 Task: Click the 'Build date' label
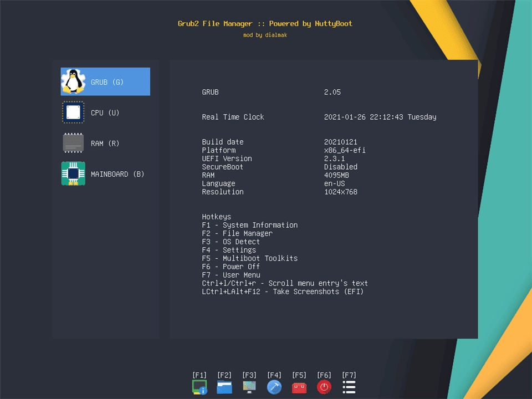click(x=223, y=142)
